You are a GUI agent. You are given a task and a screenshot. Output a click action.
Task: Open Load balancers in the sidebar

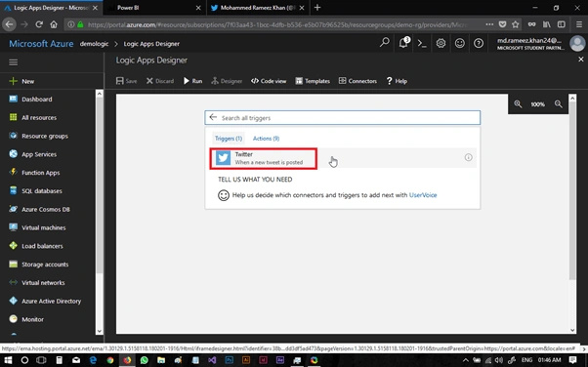click(36, 246)
